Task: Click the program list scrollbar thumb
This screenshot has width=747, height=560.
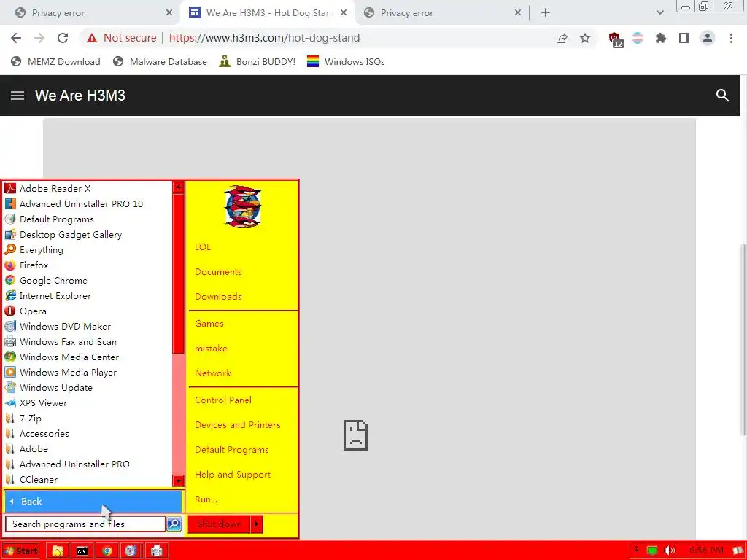Action: (178, 273)
